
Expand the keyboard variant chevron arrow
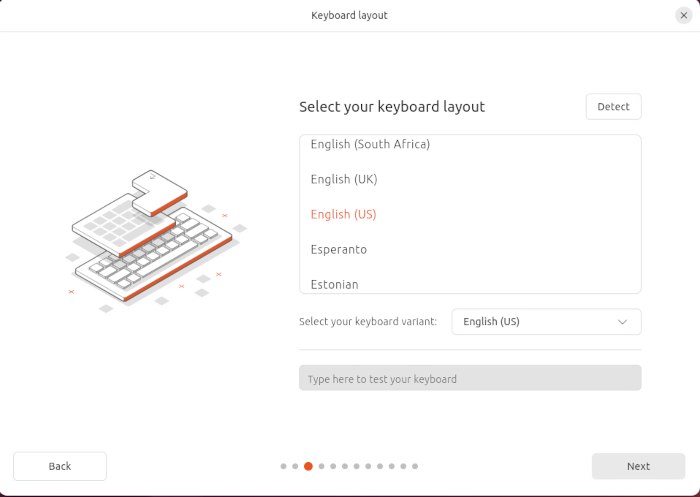tap(622, 322)
